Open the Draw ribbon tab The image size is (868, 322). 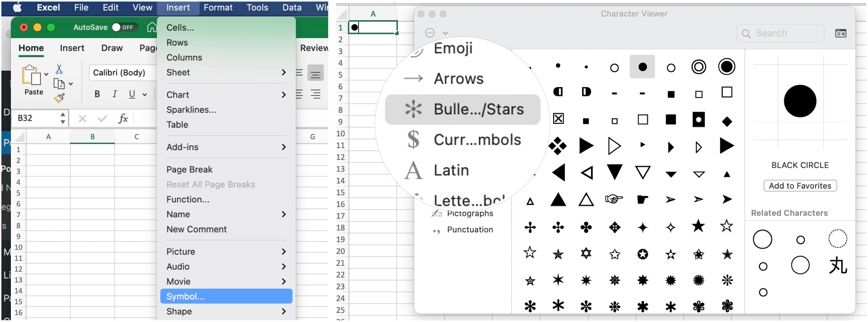tap(112, 48)
